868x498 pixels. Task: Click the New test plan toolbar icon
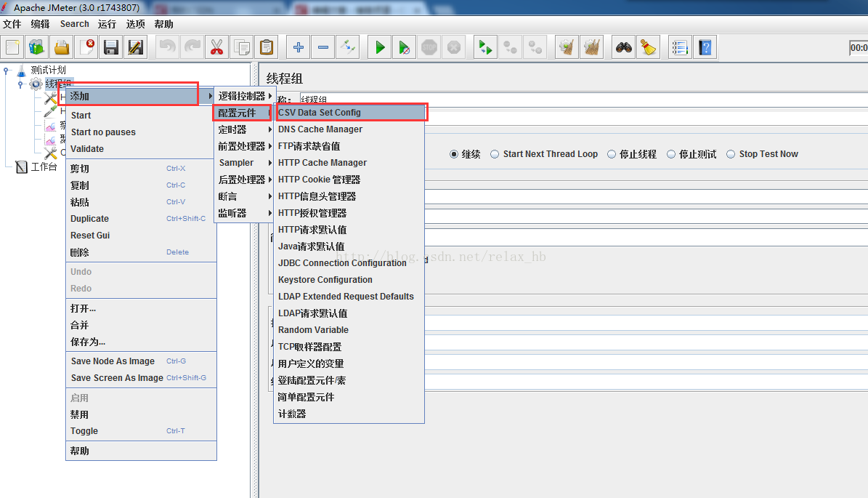tap(12, 48)
